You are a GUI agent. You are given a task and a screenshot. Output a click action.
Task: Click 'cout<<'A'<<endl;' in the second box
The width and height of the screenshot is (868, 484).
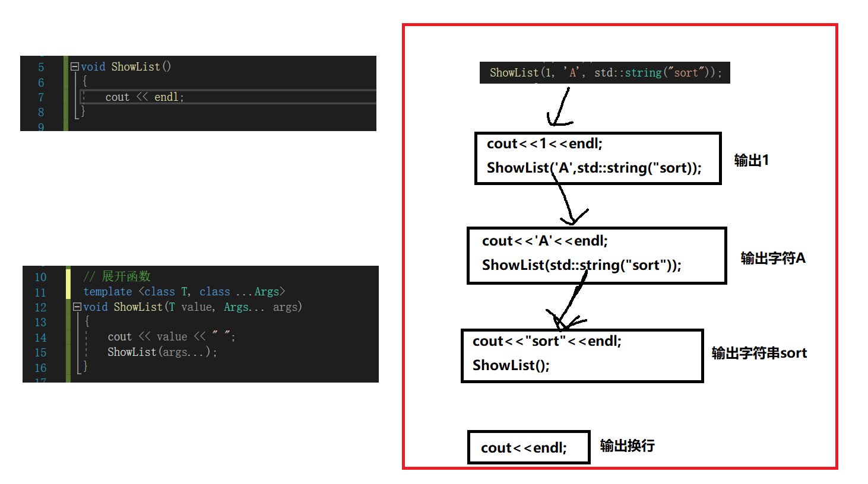tap(545, 241)
